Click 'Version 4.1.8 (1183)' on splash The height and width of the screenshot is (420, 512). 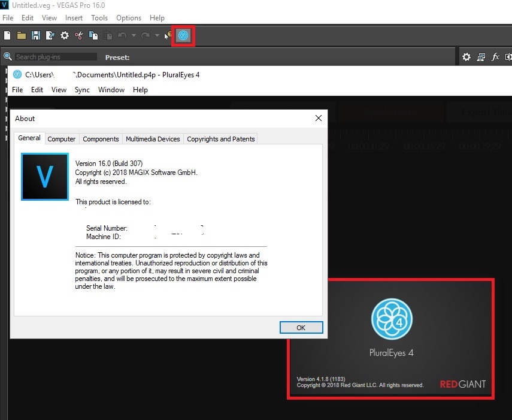(x=320, y=379)
